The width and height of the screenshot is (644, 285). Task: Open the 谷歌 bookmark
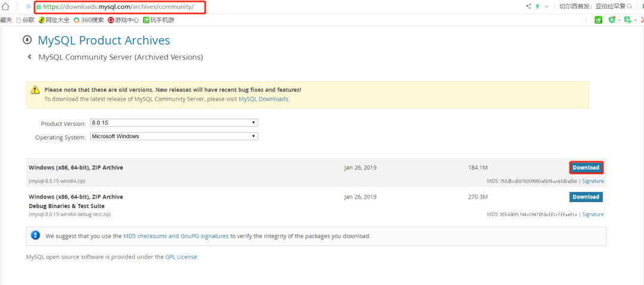click(x=25, y=20)
